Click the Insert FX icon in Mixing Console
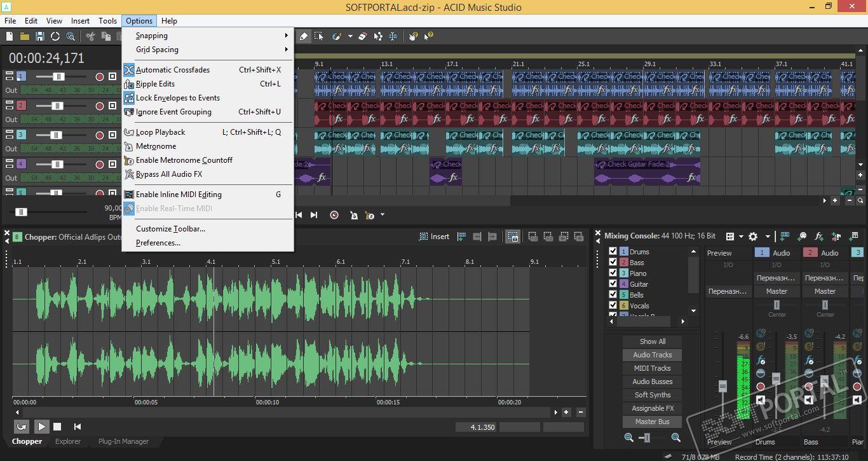868x461 pixels. 819,237
